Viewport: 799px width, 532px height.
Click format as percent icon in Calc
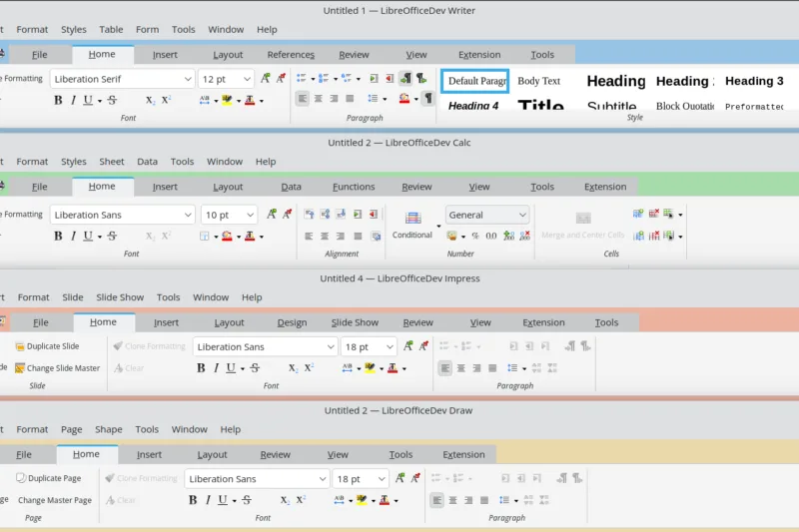[x=475, y=236]
